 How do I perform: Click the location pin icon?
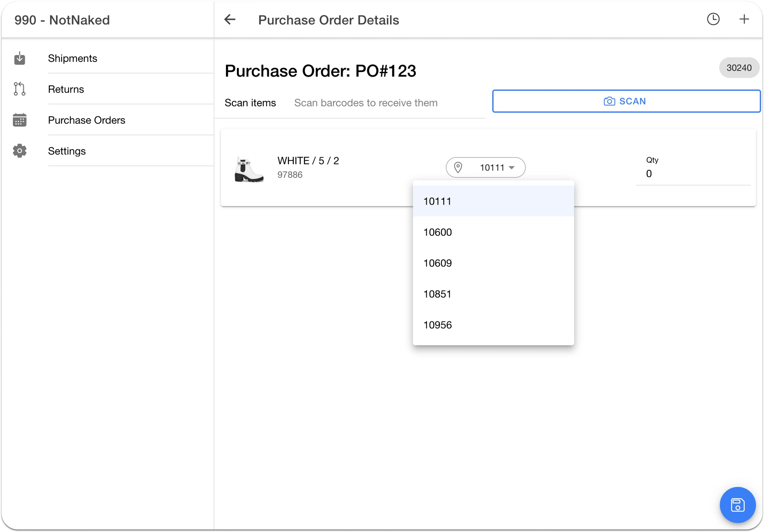(x=458, y=168)
